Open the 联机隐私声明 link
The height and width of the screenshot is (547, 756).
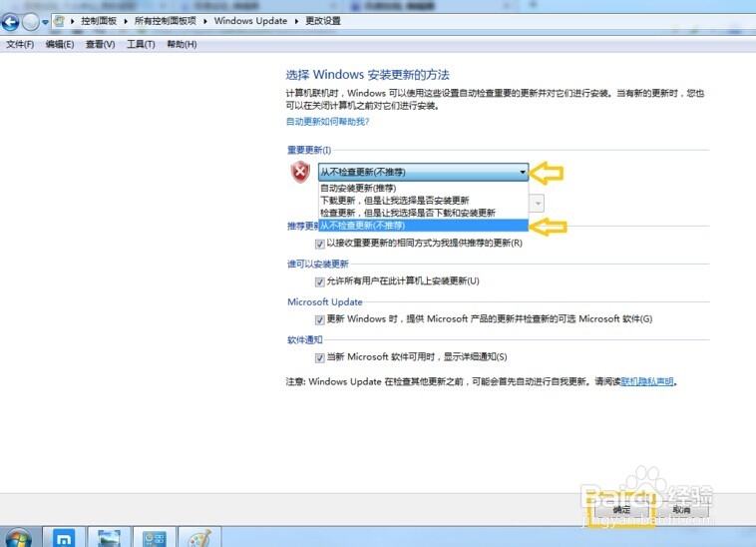[x=647, y=381]
